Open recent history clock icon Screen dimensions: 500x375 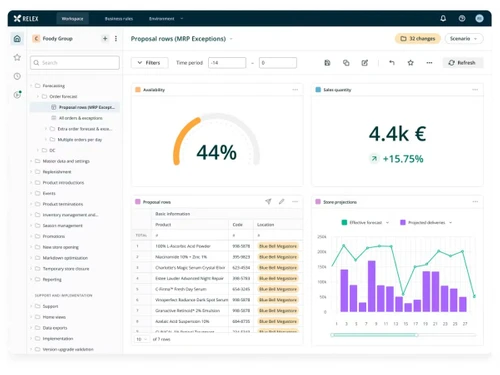coord(17,76)
